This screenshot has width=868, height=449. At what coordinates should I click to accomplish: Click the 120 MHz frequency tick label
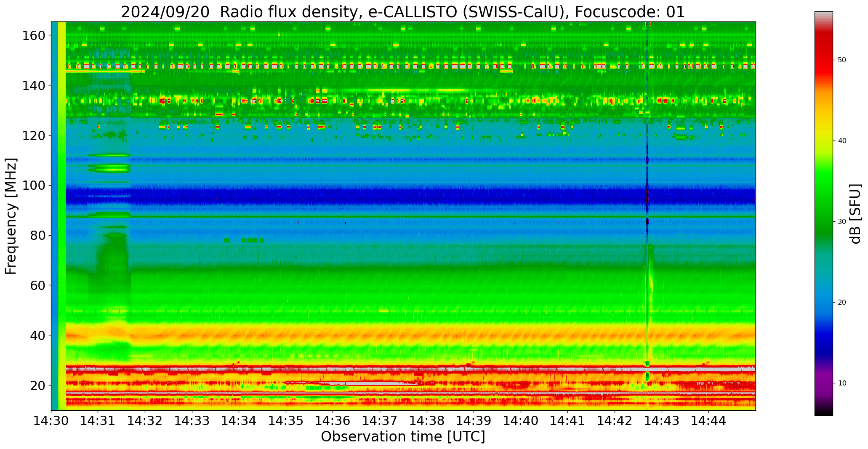(34, 135)
